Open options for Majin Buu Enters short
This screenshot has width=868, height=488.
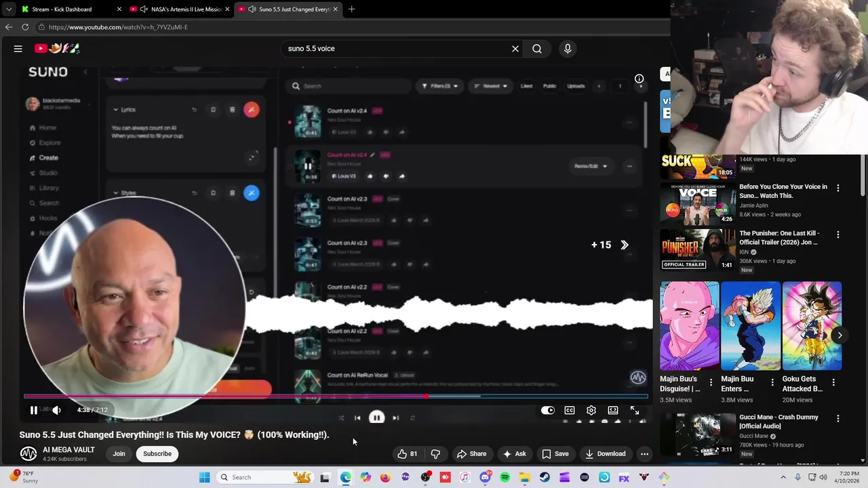tap(772, 383)
